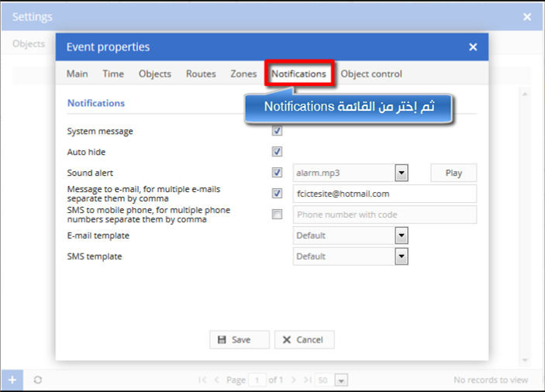Play the selected alarm sound
The height and width of the screenshot is (392, 545).
click(454, 173)
